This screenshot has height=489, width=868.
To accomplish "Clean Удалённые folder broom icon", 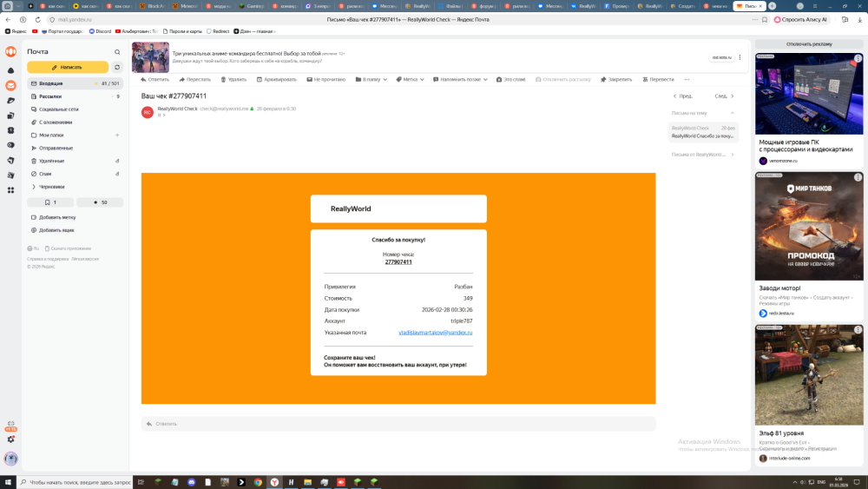I will coord(117,162).
